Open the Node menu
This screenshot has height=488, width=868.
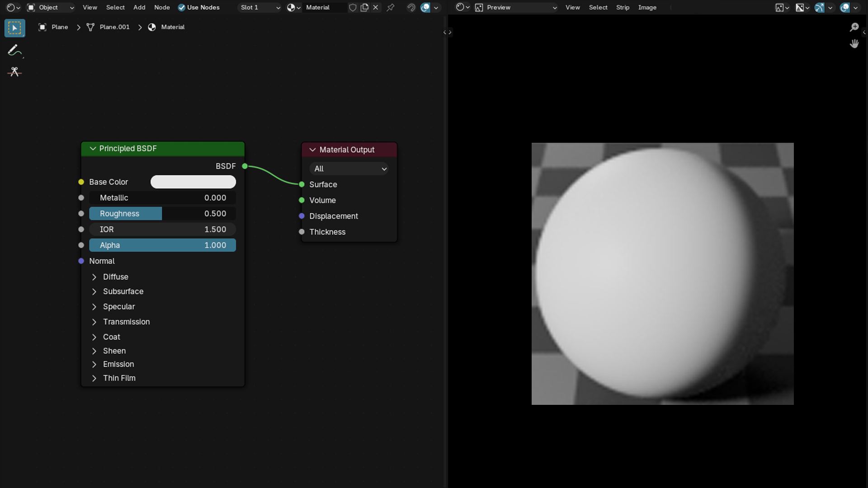point(162,7)
